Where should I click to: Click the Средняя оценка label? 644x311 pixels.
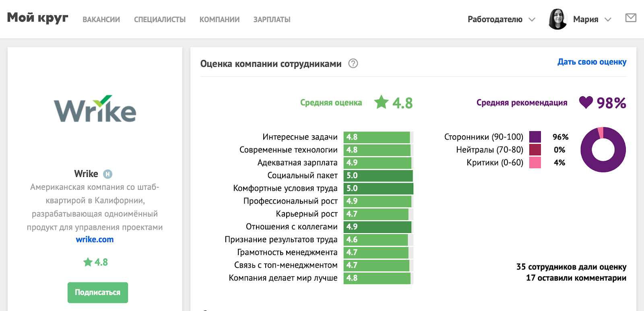pyautogui.click(x=331, y=103)
